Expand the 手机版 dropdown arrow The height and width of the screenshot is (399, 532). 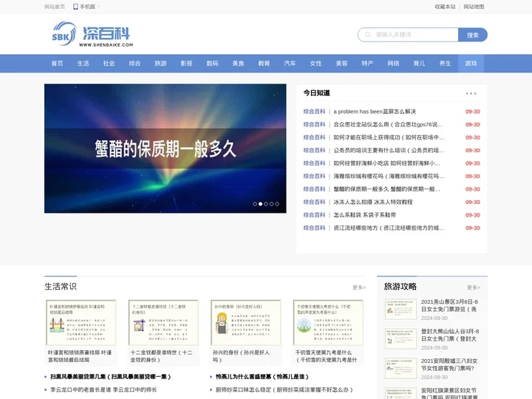pos(98,7)
